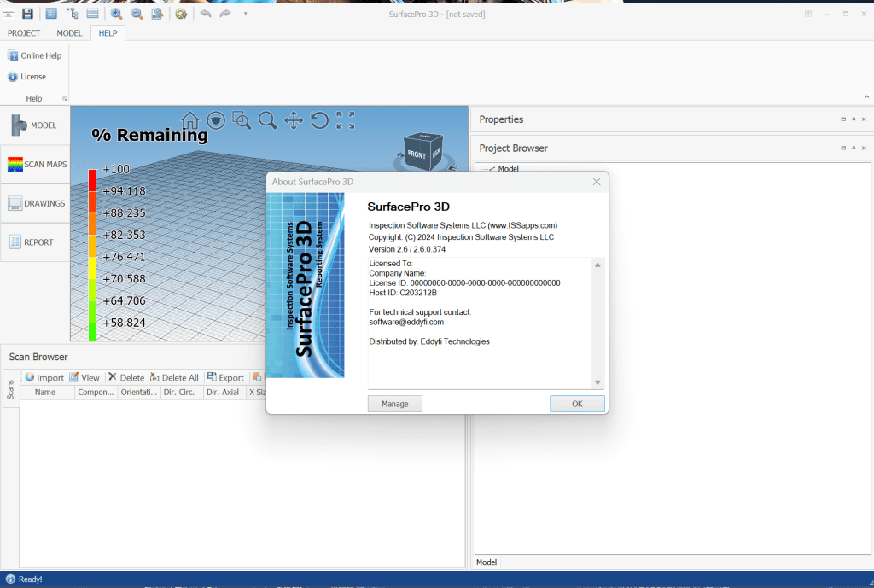This screenshot has width=874, height=588.
Task: Click the red swatch in the color legend
Action: click(x=92, y=179)
